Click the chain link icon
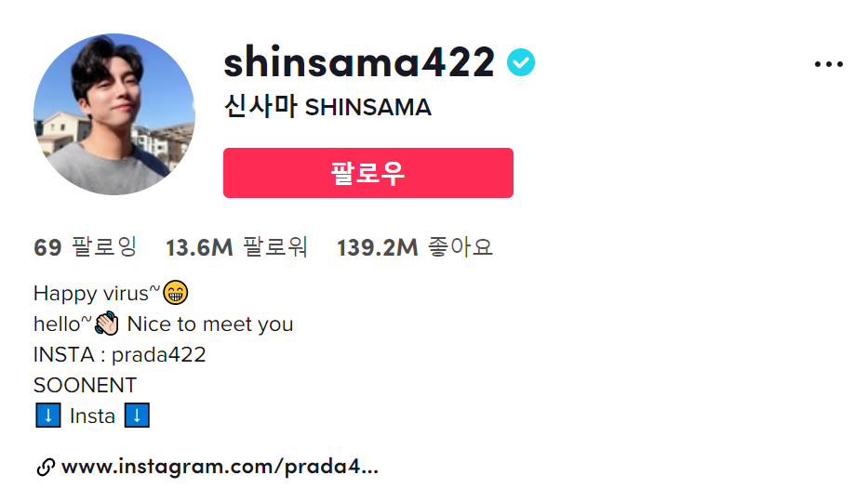868x502 pixels. pyautogui.click(x=45, y=468)
